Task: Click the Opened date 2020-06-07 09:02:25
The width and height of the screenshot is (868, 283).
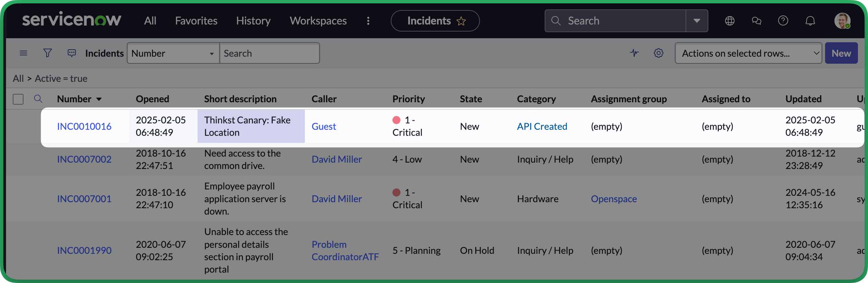Action: 161,251
